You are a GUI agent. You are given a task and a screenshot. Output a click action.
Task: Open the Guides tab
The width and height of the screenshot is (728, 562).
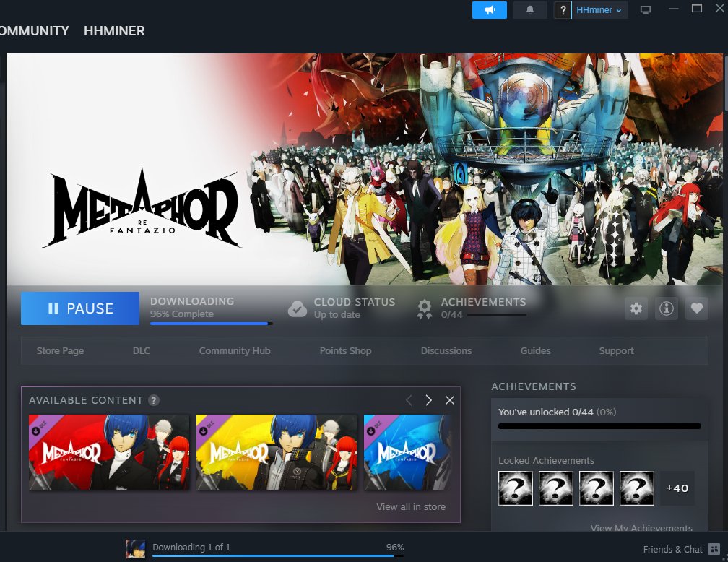[535, 350]
